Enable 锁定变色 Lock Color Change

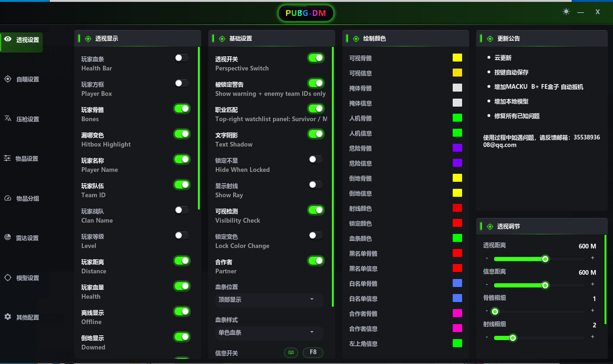pyautogui.click(x=316, y=236)
